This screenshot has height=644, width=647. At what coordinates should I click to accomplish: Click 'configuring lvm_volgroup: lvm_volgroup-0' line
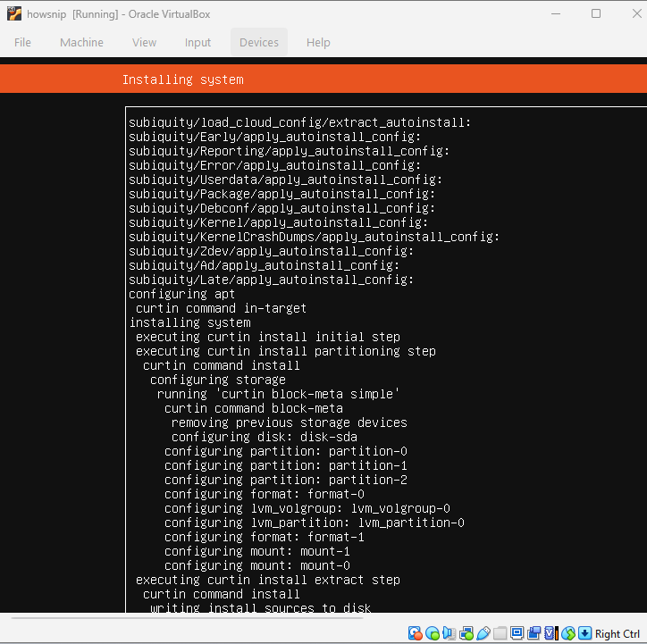(x=307, y=508)
